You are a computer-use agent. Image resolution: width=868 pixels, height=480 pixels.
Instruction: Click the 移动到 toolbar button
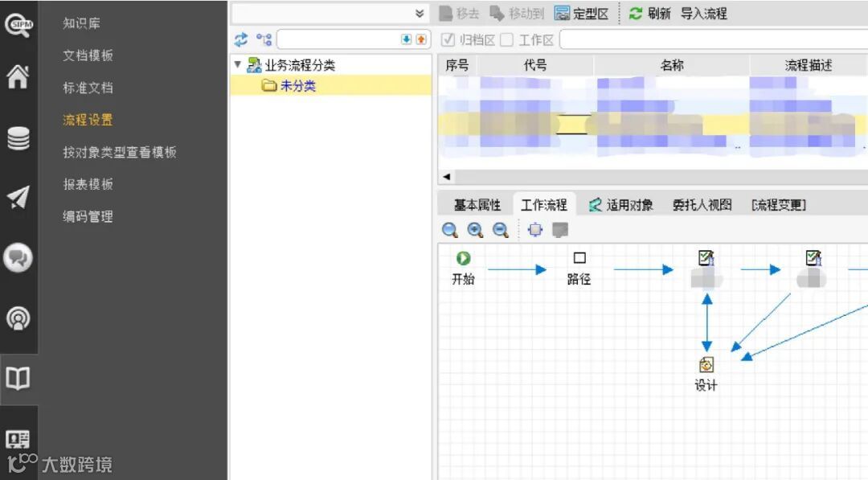[x=517, y=14]
